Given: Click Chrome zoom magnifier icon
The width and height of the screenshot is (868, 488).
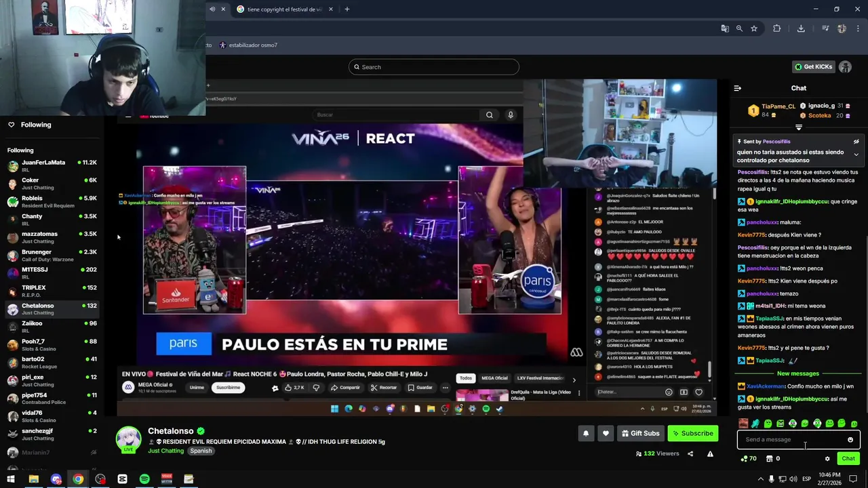Looking at the screenshot, I should point(739,28).
